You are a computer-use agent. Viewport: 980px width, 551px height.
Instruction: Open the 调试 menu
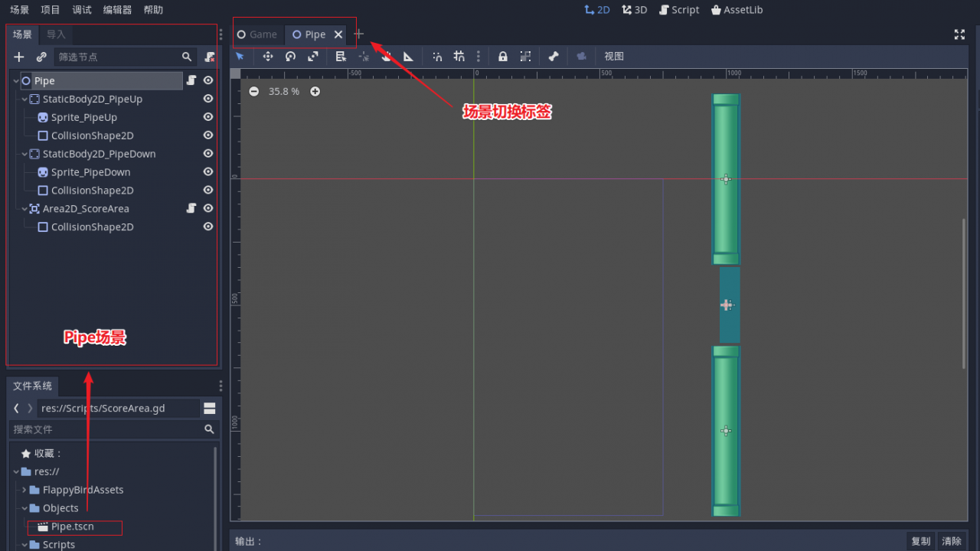(82, 10)
